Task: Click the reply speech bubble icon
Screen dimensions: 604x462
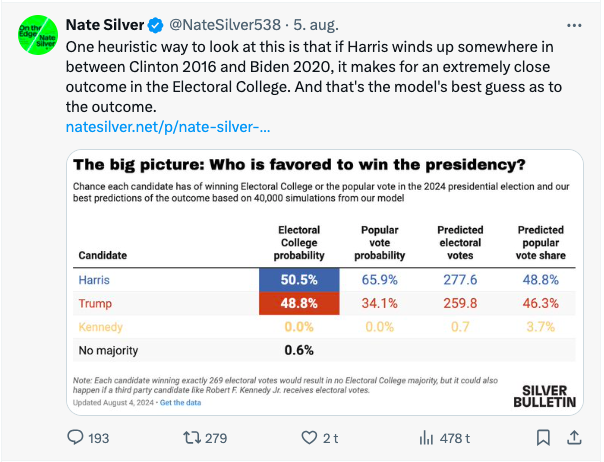Action: (75, 438)
